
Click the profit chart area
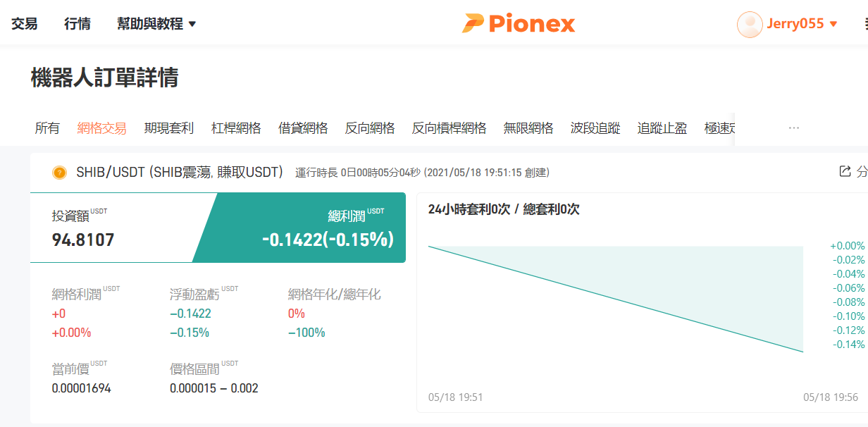(616, 296)
